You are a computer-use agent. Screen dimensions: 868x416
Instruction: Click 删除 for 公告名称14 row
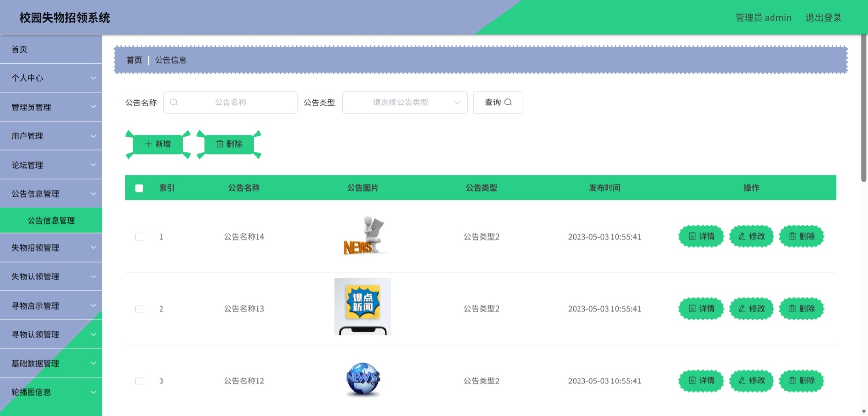coord(802,236)
